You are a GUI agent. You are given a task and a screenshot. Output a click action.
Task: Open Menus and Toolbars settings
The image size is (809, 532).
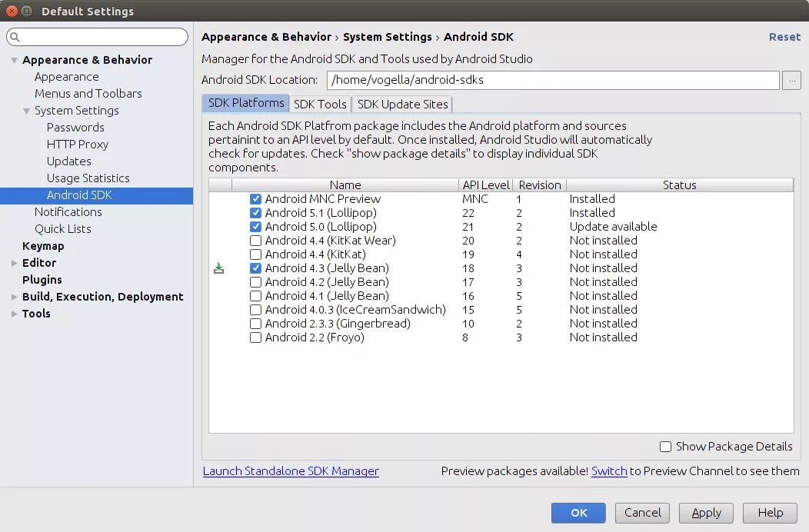tap(88, 94)
